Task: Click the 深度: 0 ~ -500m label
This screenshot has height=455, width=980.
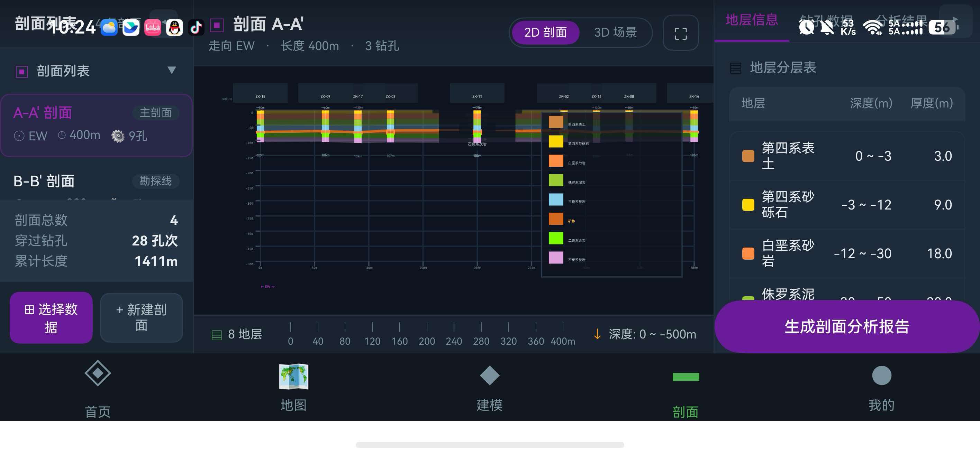Action: tap(652, 334)
